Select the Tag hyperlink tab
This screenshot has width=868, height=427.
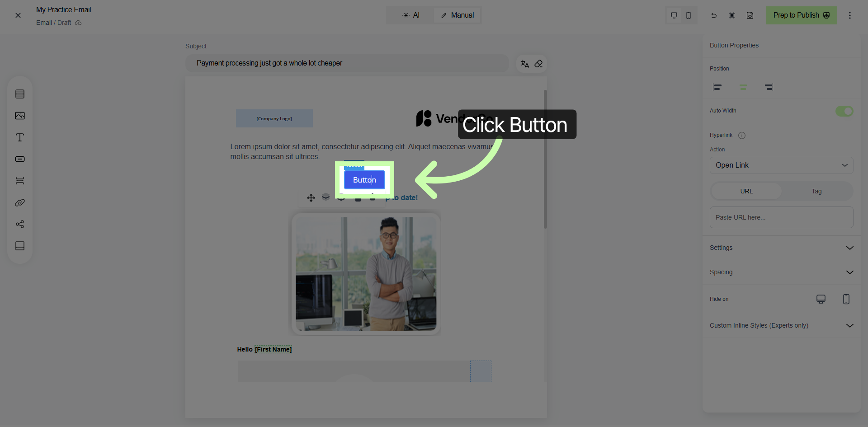tap(816, 191)
